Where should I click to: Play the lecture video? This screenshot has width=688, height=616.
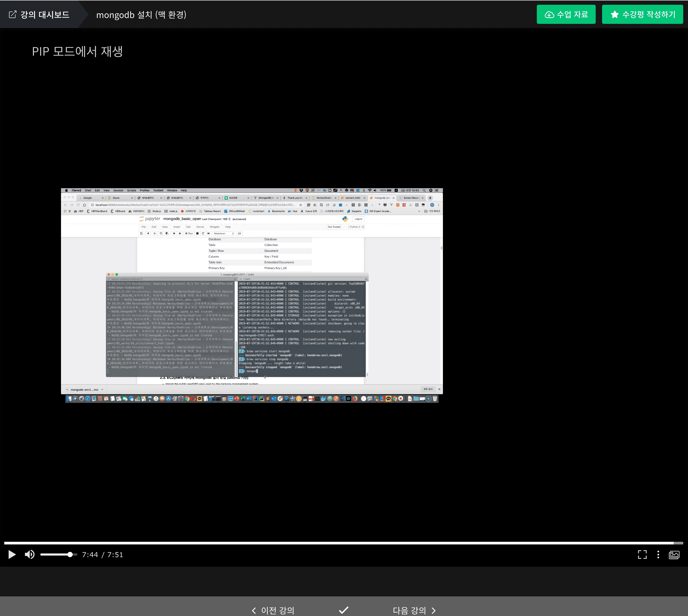click(x=12, y=555)
